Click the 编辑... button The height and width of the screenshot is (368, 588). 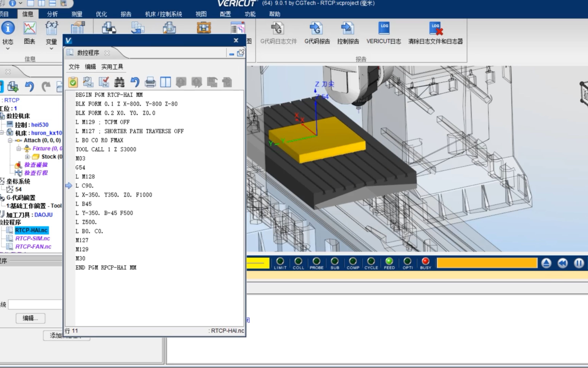[30, 318]
